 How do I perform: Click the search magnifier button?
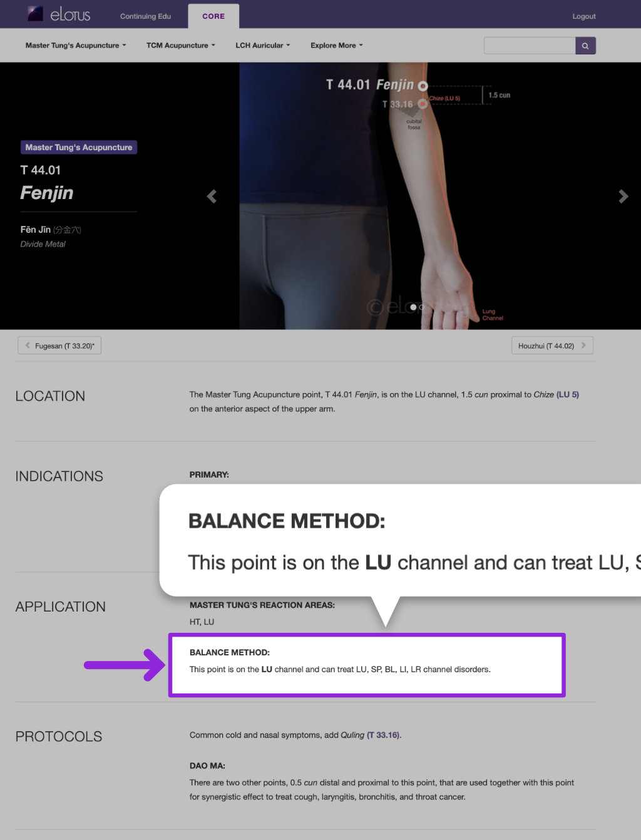[585, 46]
